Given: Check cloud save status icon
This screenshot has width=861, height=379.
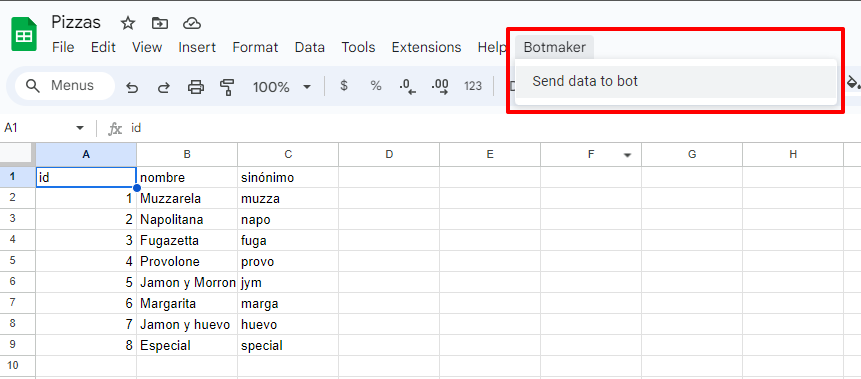Looking at the screenshot, I should [x=192, y=23].
